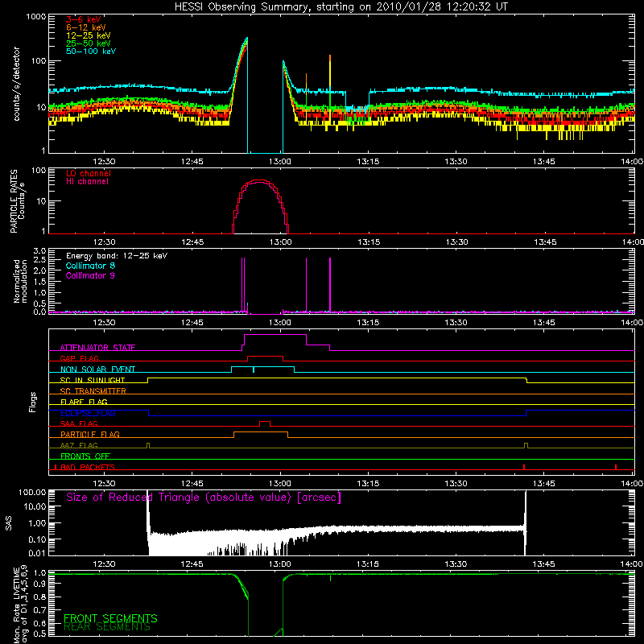Click the REAR SEGMENTS legend label
The image size is (644, 644).
pos(107,627)
